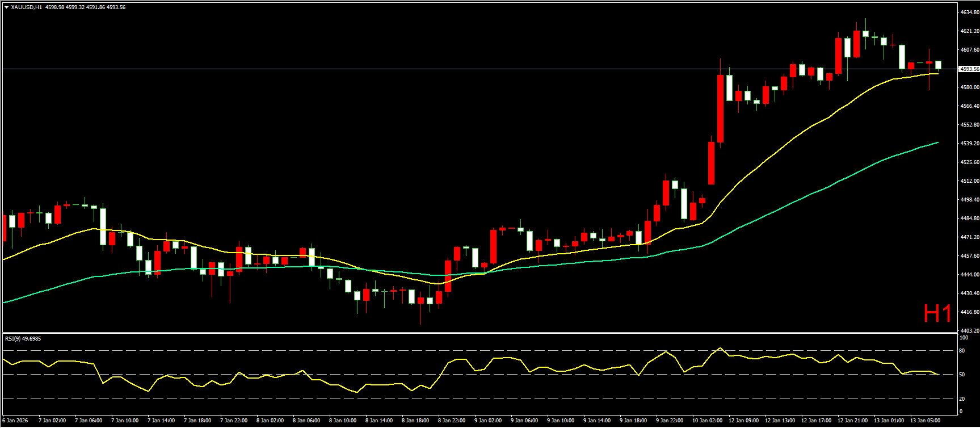Screen dimensions: 980x428
Task: Select the 4403.20 price scale label
Action: (x=969, y=330)
